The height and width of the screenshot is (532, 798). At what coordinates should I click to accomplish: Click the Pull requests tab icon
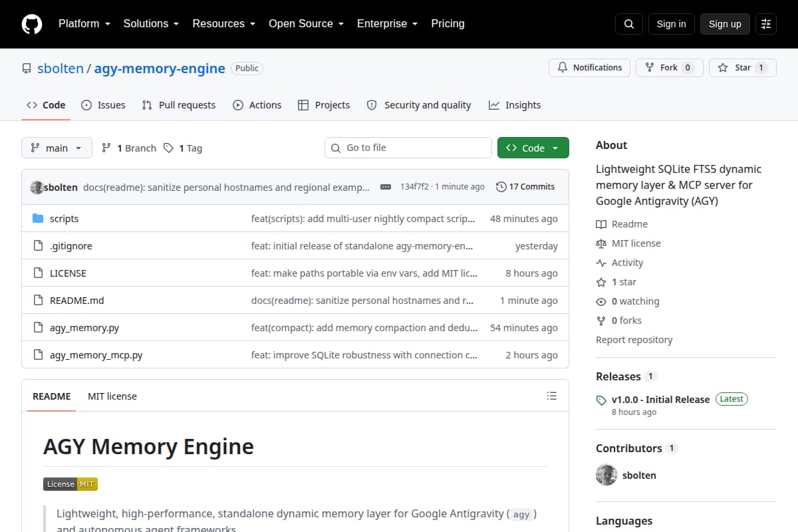148,105
